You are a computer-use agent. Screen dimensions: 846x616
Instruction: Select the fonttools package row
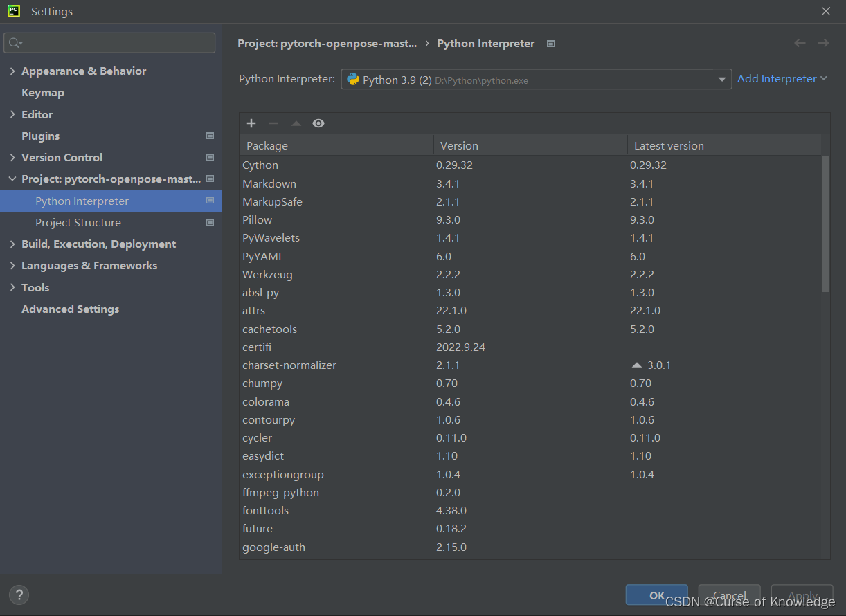(x=530, y=510)
